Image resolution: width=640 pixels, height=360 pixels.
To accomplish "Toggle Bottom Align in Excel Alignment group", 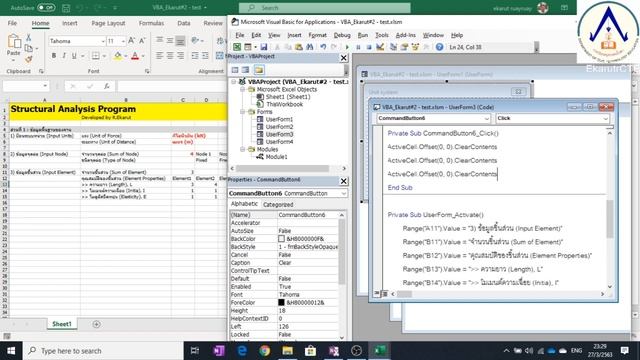I will tap(180, 41).
